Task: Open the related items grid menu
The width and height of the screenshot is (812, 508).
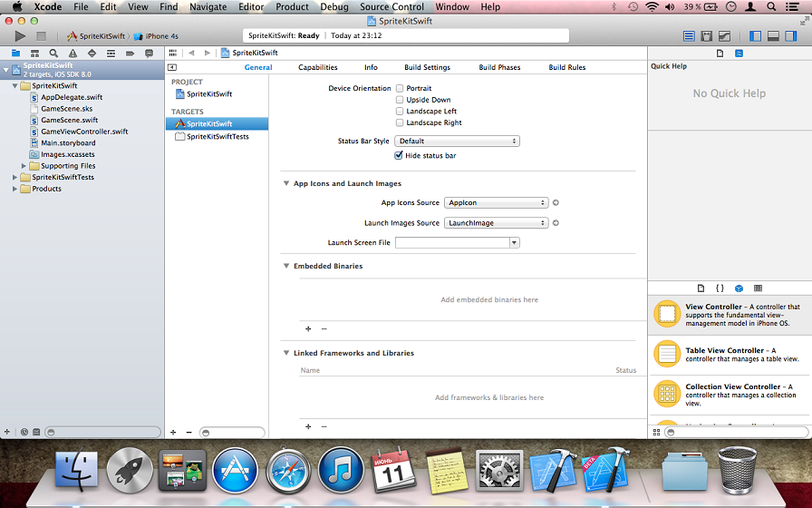Action: pos(173,53)
